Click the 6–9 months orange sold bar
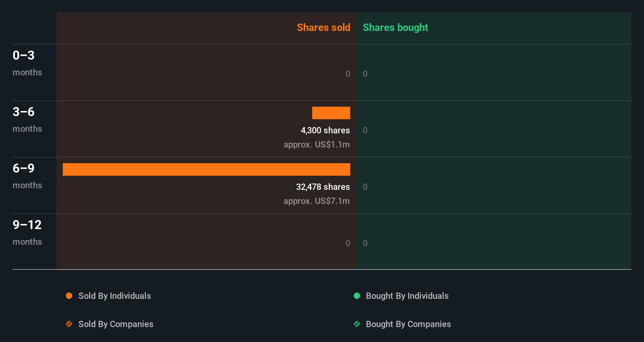644x342 pixels. click(x=206, y=169)
